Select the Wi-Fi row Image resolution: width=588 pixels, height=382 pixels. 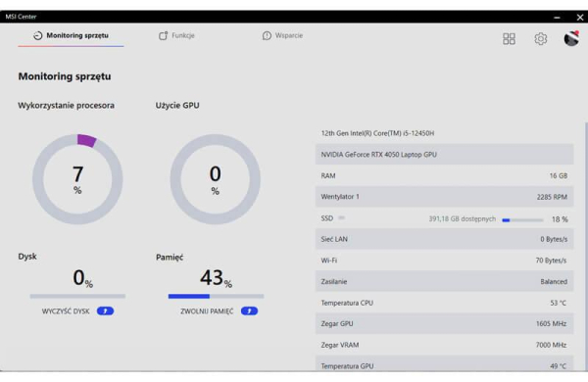444,261
